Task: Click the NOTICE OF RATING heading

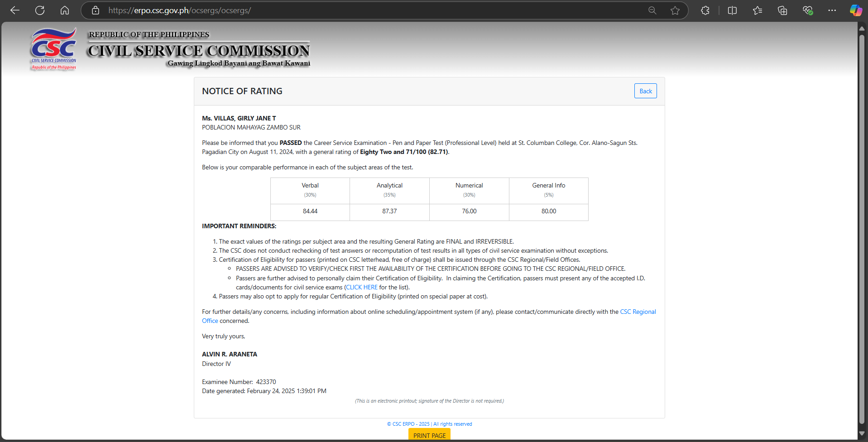Action: click(x=242, y=91)
